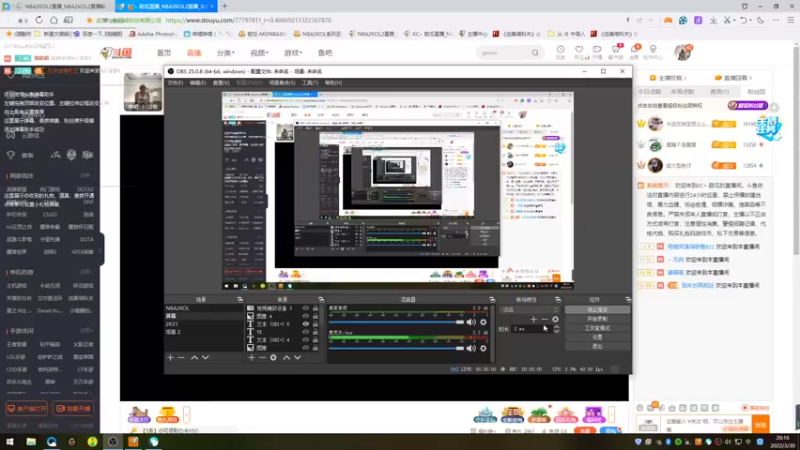The height and width of the screenshot is (450, 800).
Task: Toggle visibility of 图像 4 source
Action: tap(306, 316)
